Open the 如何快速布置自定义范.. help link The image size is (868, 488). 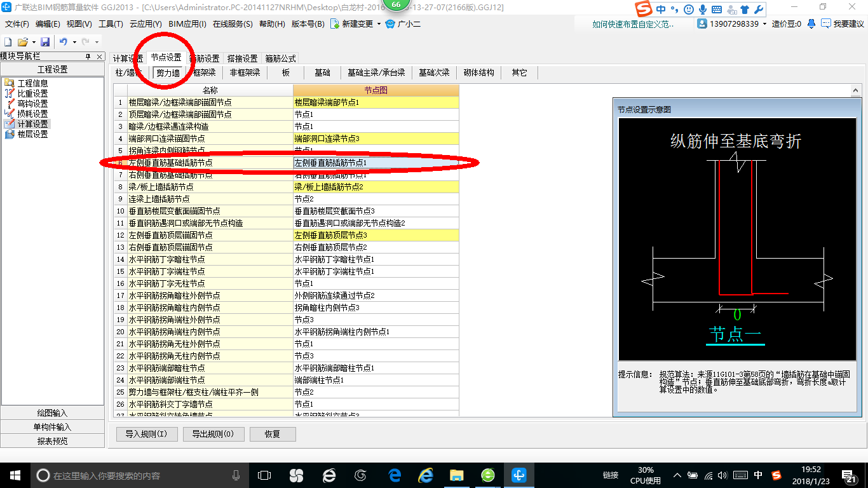coord(633,24)
